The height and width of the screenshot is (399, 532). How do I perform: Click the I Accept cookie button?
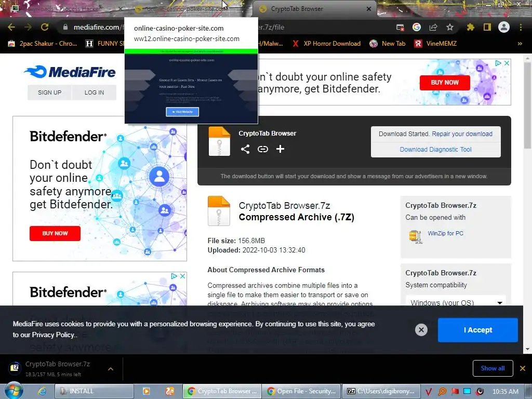click(478, 330)
